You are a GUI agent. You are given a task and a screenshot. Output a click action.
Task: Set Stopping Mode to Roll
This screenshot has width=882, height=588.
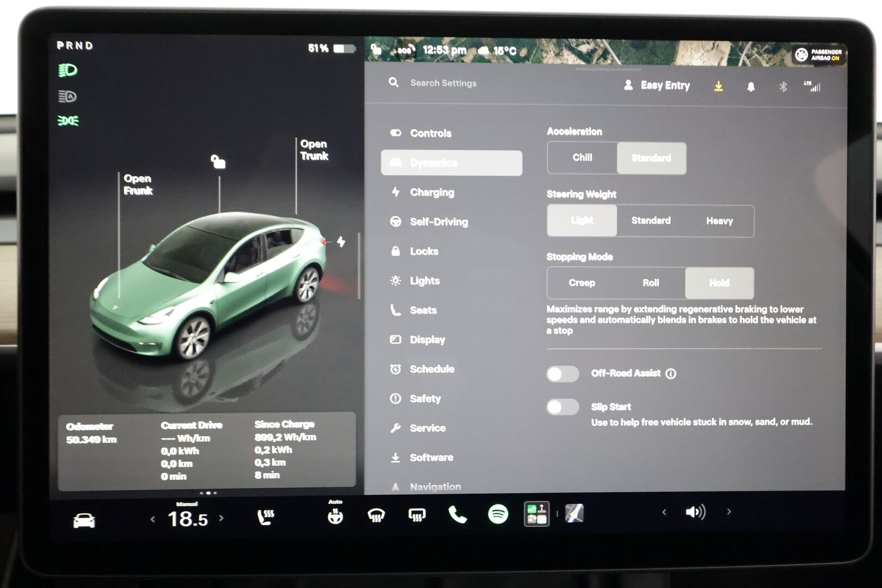coord(651,283)
